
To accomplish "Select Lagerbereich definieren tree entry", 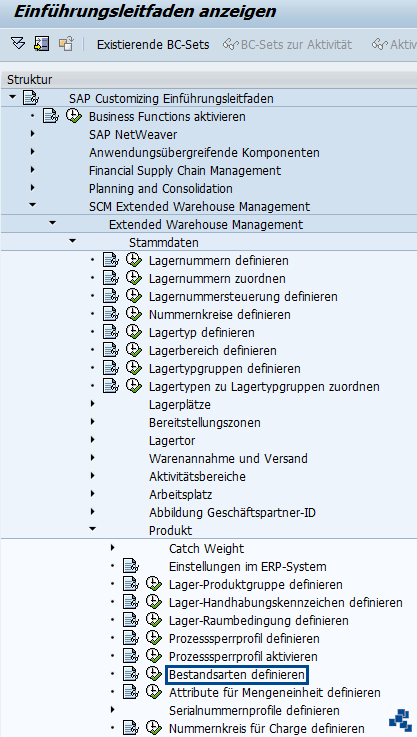I will [x=212, y=351].
